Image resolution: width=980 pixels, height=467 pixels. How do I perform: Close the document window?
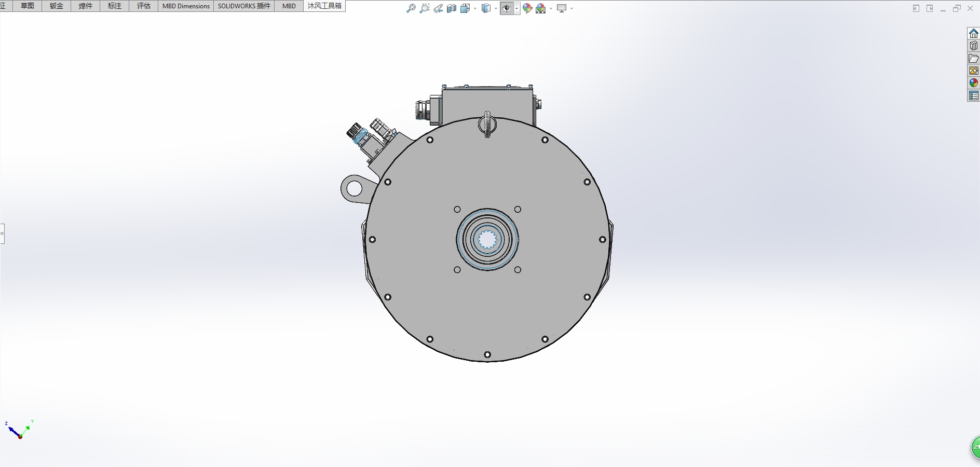[x=970, y=8]
